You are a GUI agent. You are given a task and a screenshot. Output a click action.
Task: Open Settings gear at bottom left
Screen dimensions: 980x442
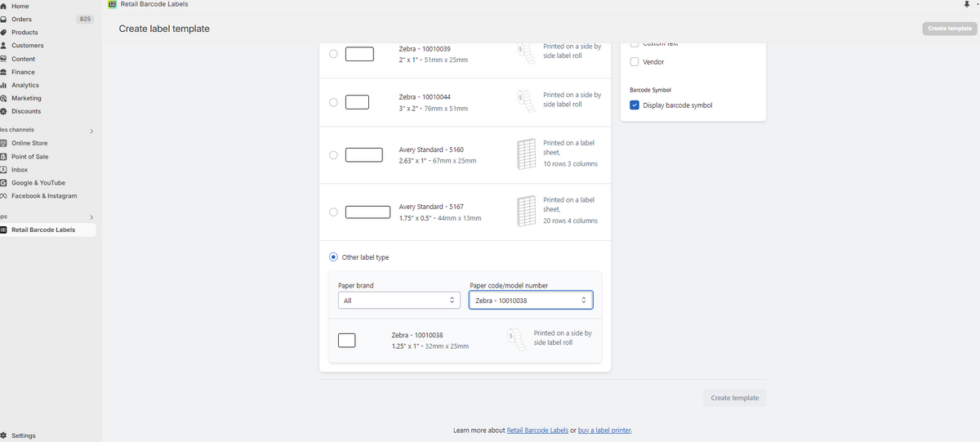tap(3, 435)
